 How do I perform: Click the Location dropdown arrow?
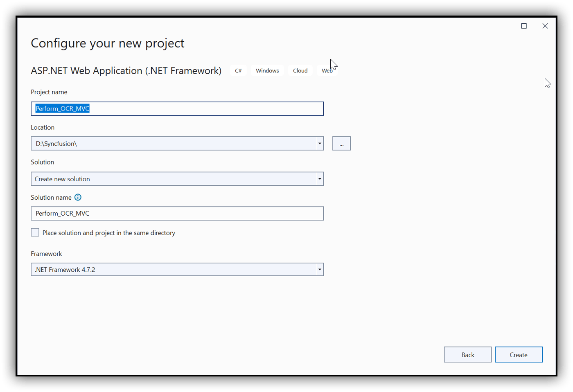(x=320, y=143)
